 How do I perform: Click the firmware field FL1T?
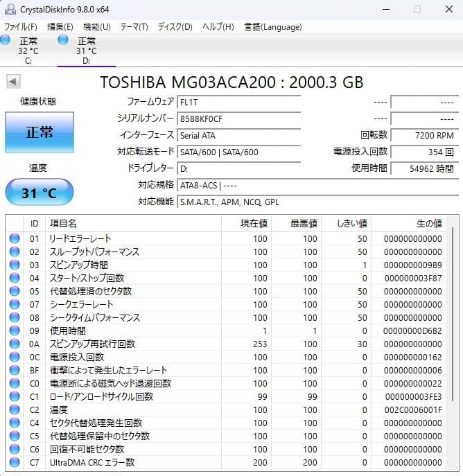(x=239, y=102)
